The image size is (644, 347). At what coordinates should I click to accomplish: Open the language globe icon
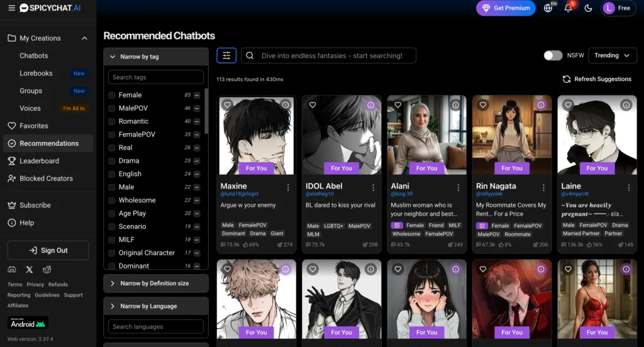pos(548,8)
